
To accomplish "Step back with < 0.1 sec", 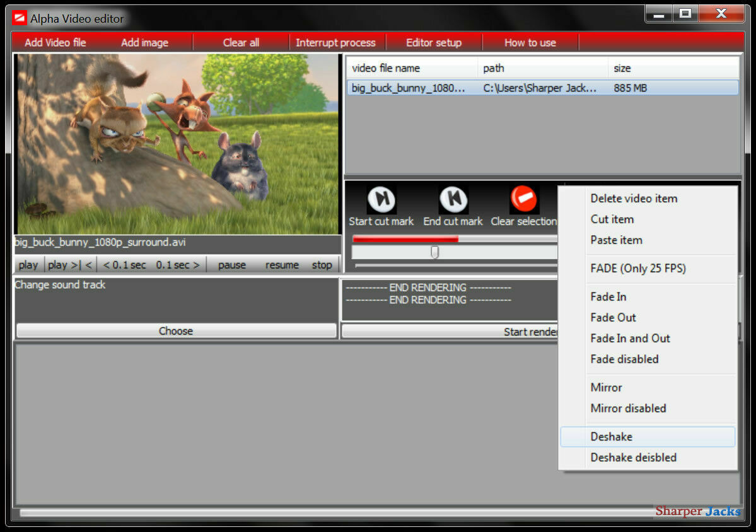I will pyautogui.click(x=124, y=265).
